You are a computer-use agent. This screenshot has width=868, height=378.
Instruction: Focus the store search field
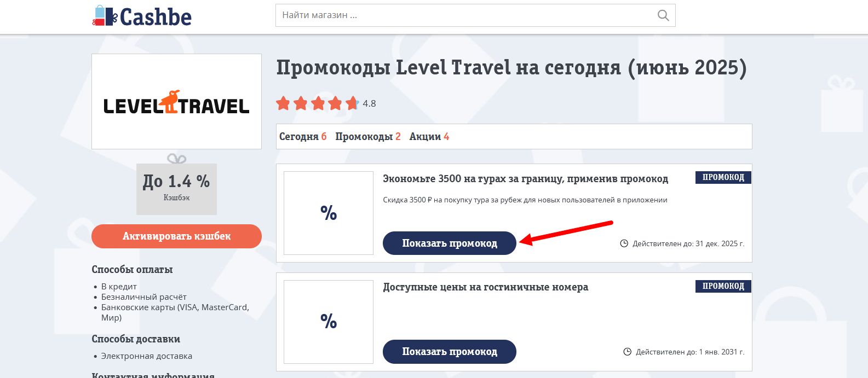[475, 15]
